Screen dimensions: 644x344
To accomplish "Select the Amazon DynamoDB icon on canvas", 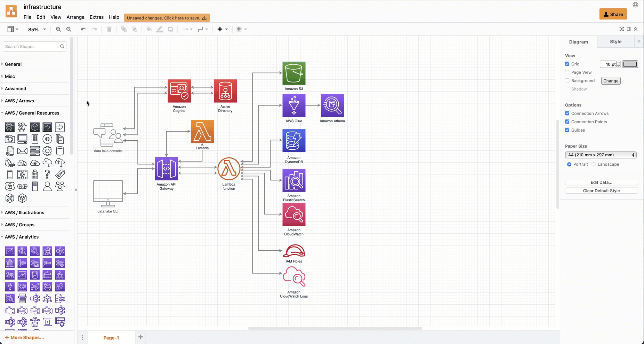I will (x=294, y=141).
